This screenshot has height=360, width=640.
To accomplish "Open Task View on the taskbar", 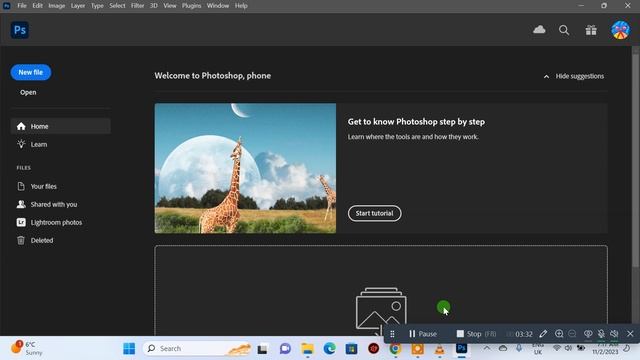I will click(x=262, y=349).
